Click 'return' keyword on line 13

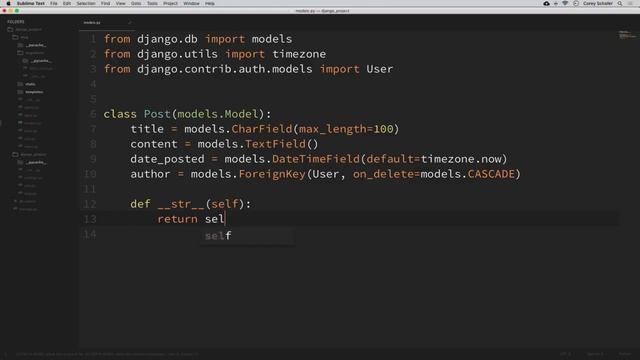tap(177, 219)
